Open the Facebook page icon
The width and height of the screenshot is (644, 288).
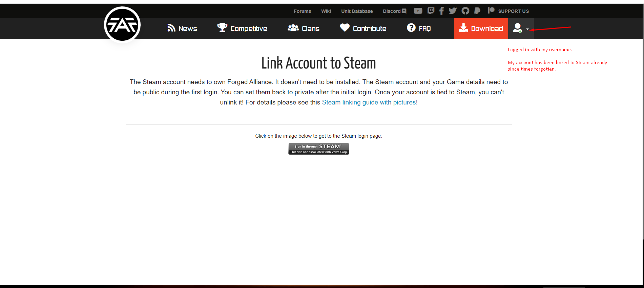pos(441,11)
